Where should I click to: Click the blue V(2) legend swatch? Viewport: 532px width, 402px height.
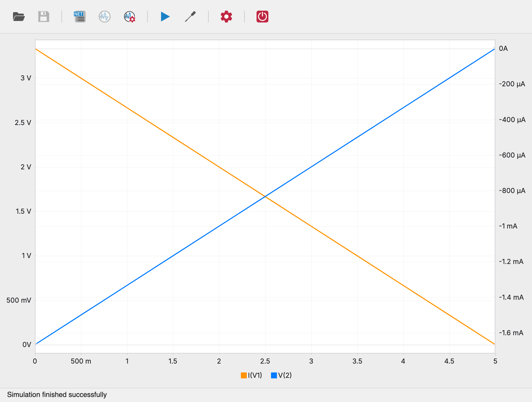pyautogui.click(x=274, y=375)
